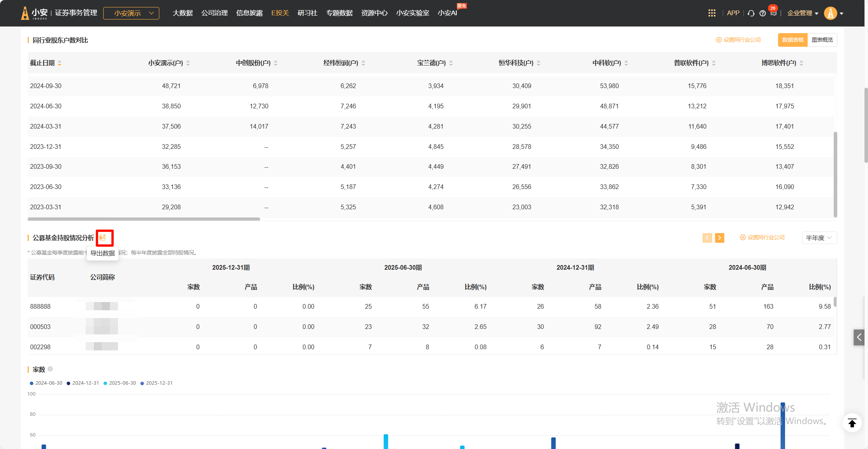Open messages icon with 20 badge
The image size is (868, 449).
click(773, 13)
